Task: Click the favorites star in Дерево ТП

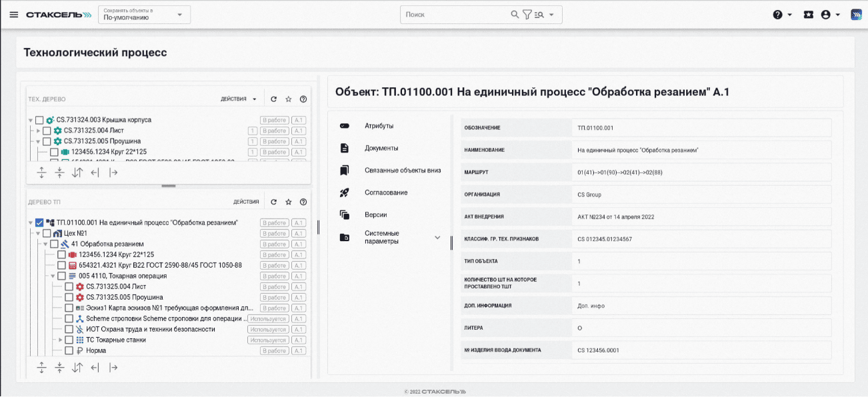Action: [x=289, y=202]
